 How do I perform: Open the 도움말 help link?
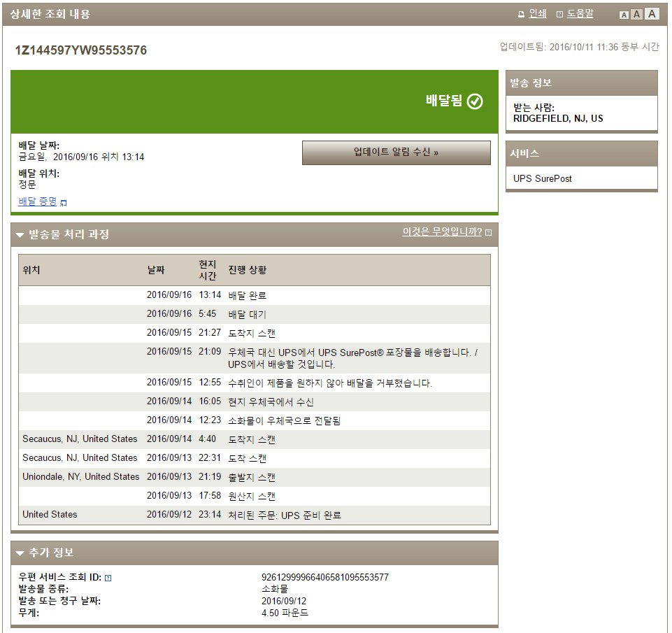pyautogui.click(x=580, y=14)
